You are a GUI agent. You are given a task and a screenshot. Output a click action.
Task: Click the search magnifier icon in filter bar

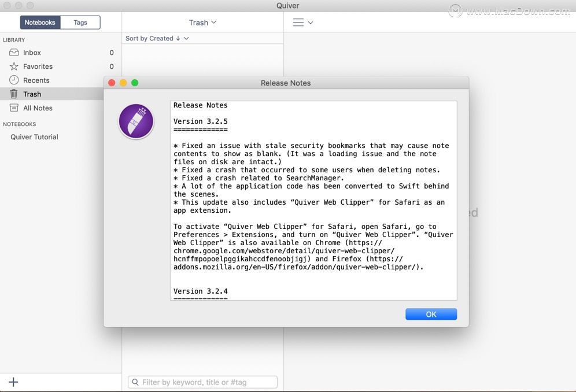click(135, 382)
